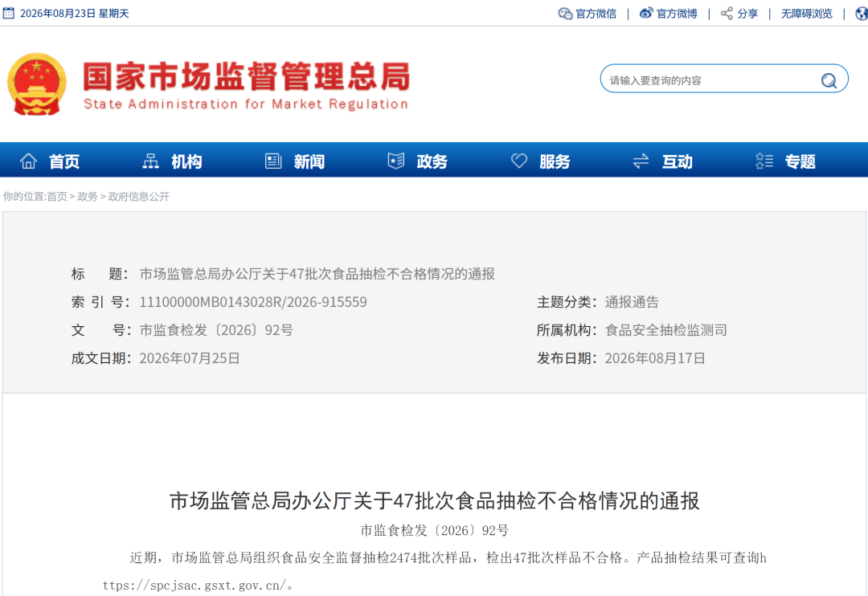Click 市监食检发〔2026〕92号 in the info box
Viewport: 868px width, 596px height.
(x=216, y=330)
